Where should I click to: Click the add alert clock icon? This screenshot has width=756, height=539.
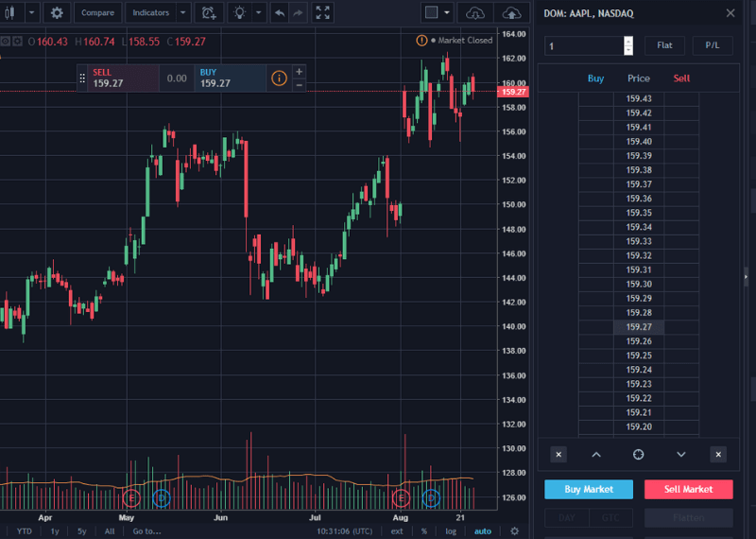209,13
